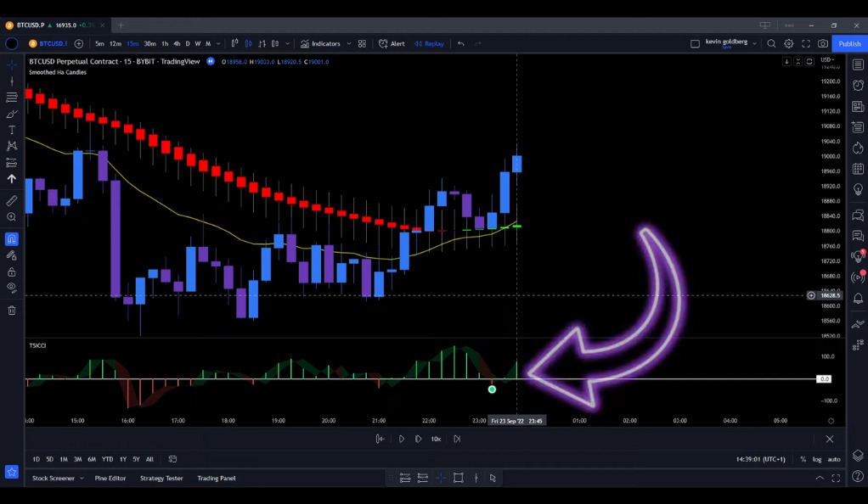Select the ruler measure tool

(x=12, y=200)
